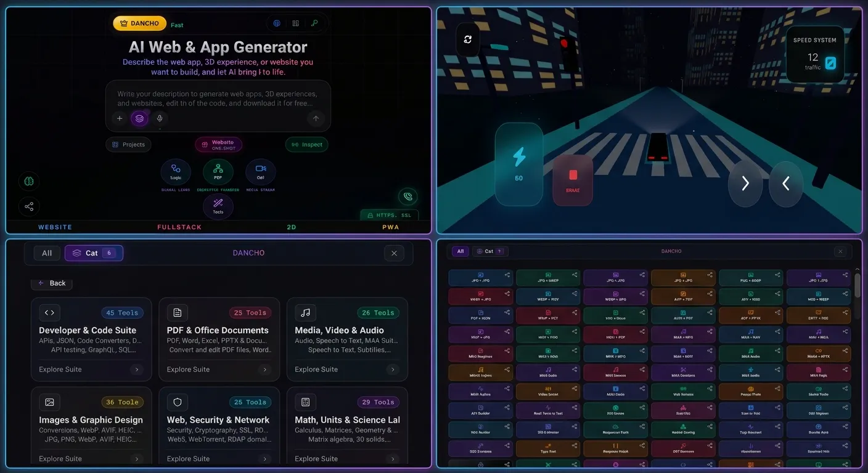The width and height of the screenshot is (868, 473).
Task: Switch to the 2D bottom tab
Action: (x=292, y=227)
